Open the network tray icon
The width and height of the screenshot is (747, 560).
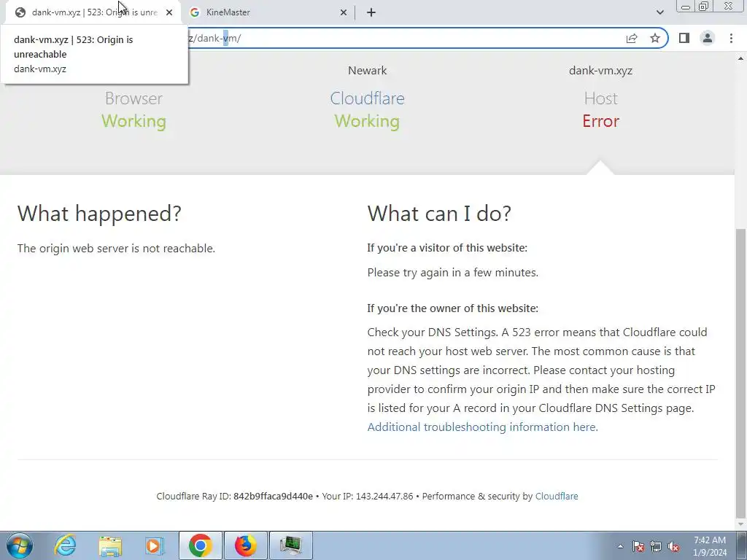click(x=656, y=546)
